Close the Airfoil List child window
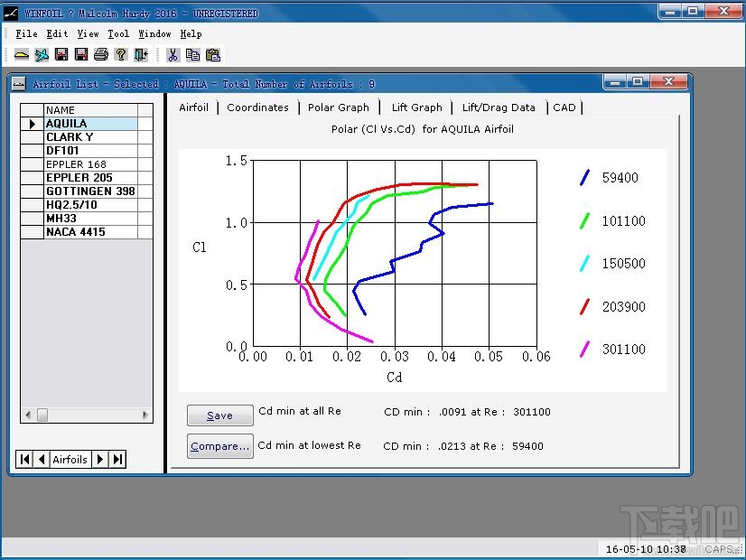746x560 pixels. click(668, 82)
